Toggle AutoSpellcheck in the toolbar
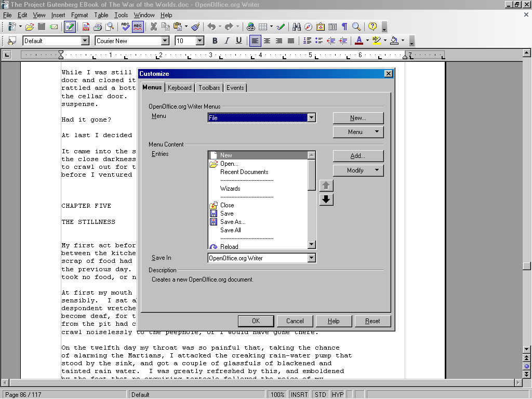 coord(138,26)
